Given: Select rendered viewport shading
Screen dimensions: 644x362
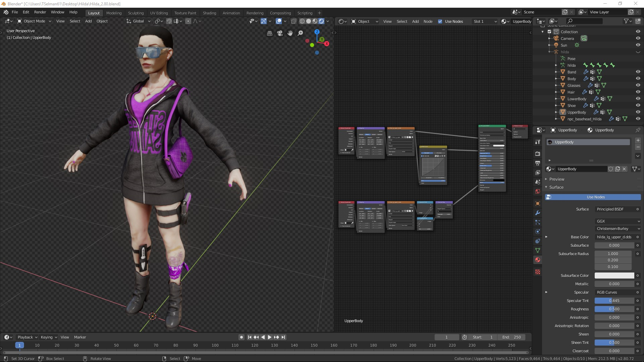Looking at the screenshot, I should (321, 21).
